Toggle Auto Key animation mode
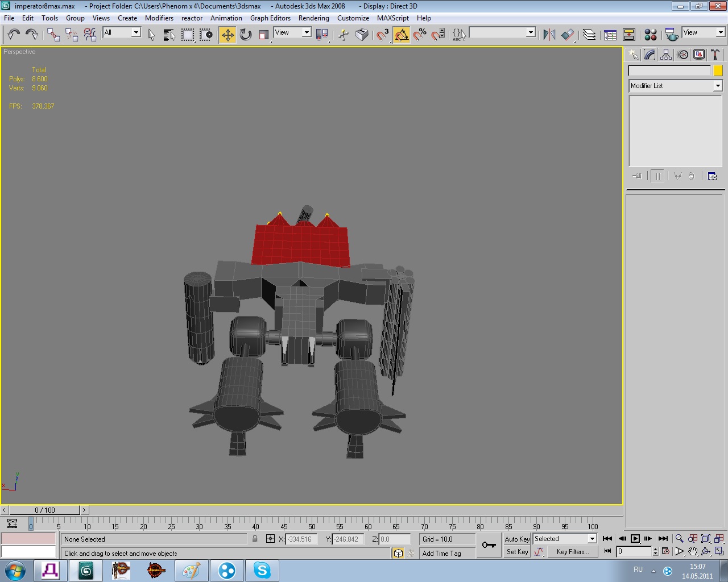 click(x=517, y=539)
